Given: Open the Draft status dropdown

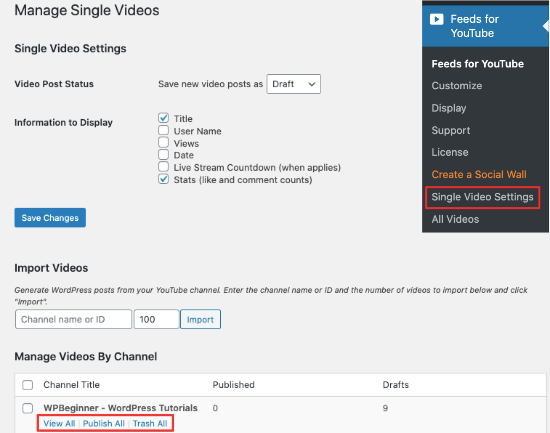Looking at the screenshot, I should point(294,84).
